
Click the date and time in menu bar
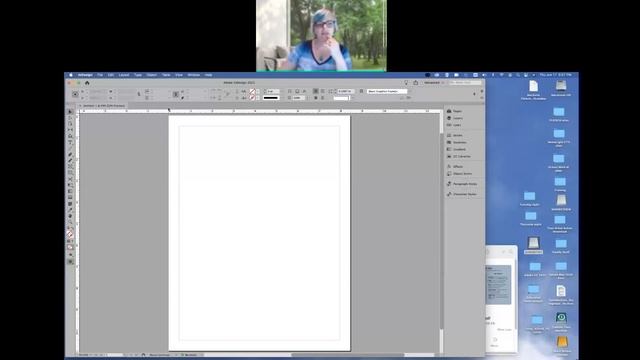point(556,75)
